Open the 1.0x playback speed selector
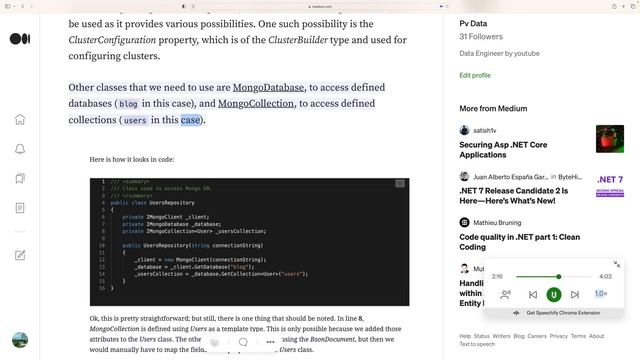Screen dimensions: 640x360 pyautogui.click(x=601, y=293)
